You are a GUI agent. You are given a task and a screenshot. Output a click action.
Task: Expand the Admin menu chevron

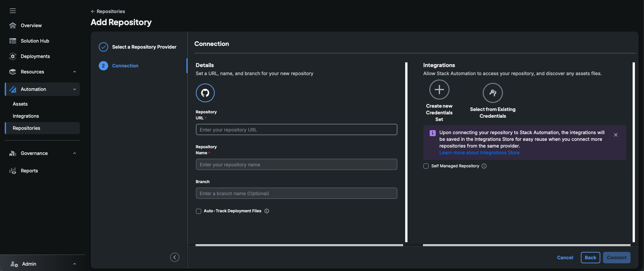click(x=75, y=264)
